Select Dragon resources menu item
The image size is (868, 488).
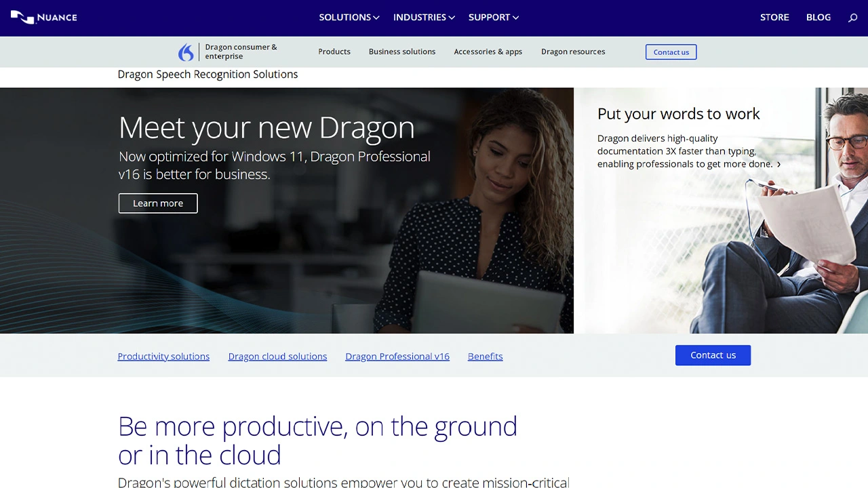click(x=573, y=52)
